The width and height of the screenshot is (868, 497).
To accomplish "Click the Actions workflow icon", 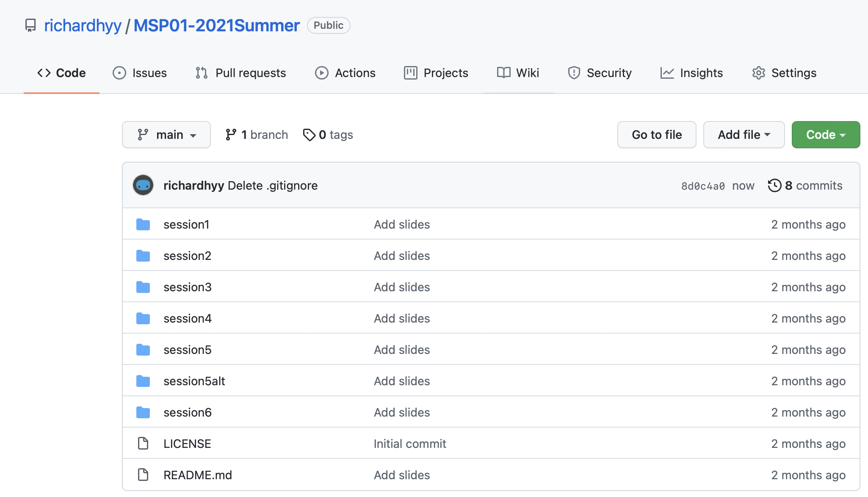I will pos(321,72).
